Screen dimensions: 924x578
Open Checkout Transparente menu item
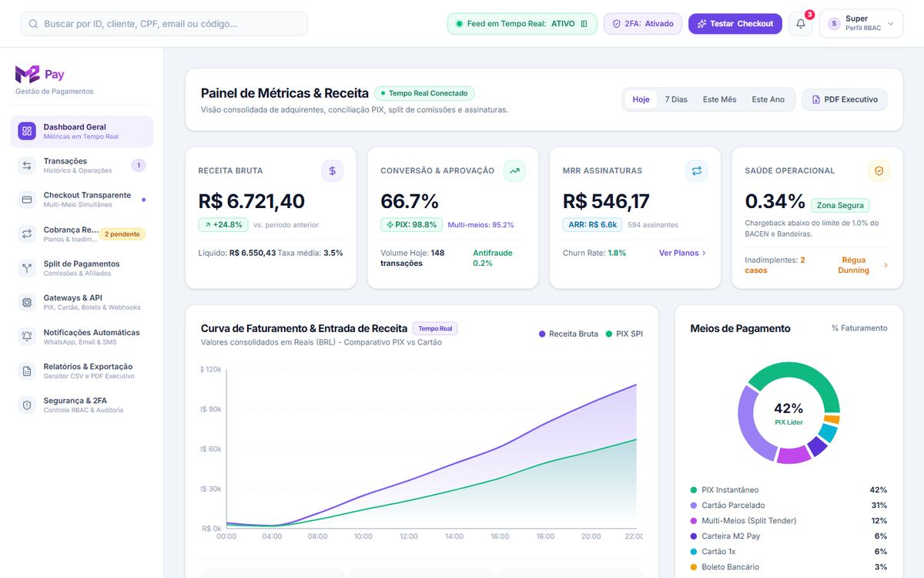pos(82,200)
